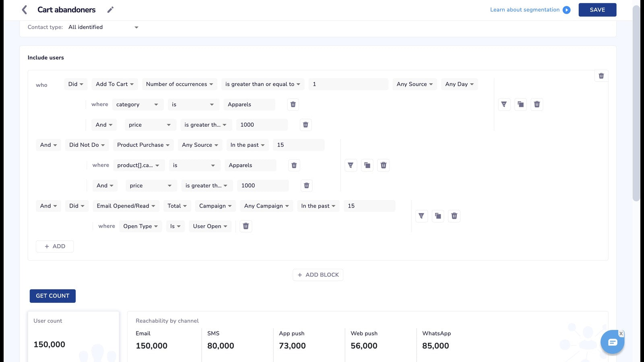The height and width of the screenshot is (362, 644).
Task: Delete the Product Purchase block using its trash icon
Action: coord(383,165)
